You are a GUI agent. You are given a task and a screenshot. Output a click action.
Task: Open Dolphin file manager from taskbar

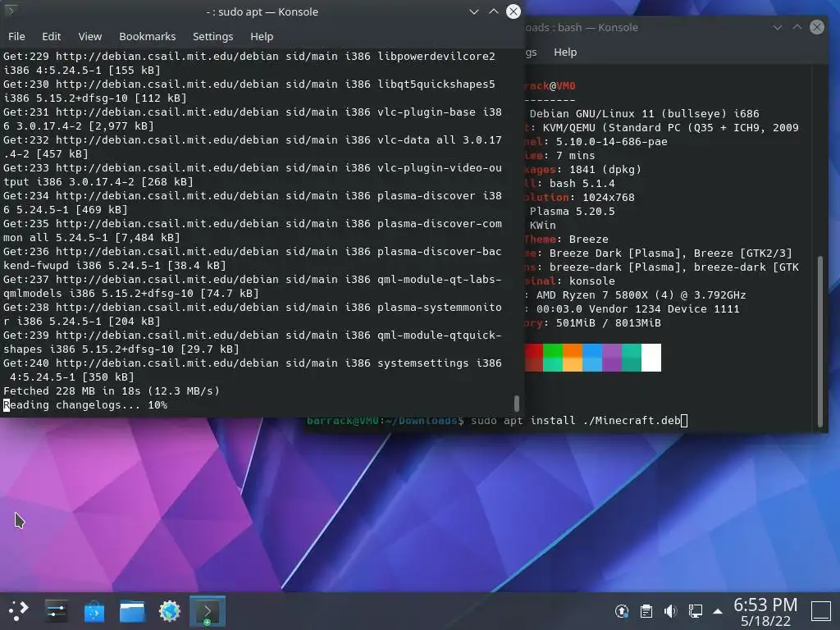[132, 610]
